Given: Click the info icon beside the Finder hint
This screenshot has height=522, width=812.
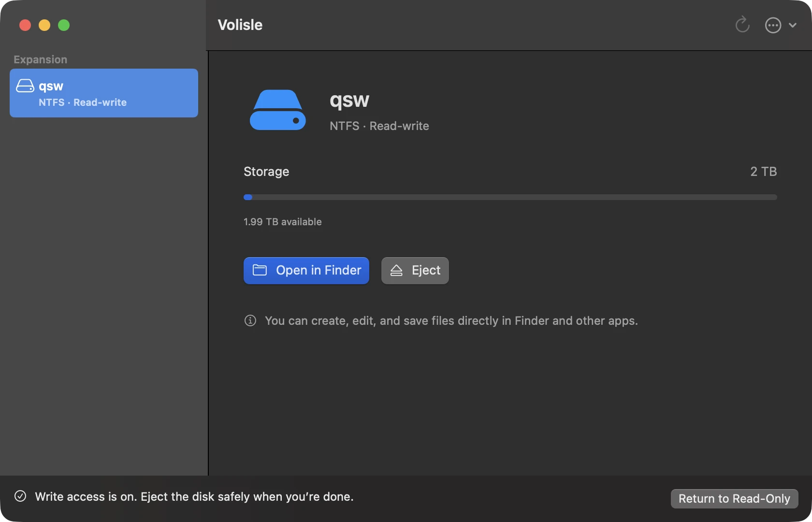Looking at the screenshot, I should click(250, 320).
